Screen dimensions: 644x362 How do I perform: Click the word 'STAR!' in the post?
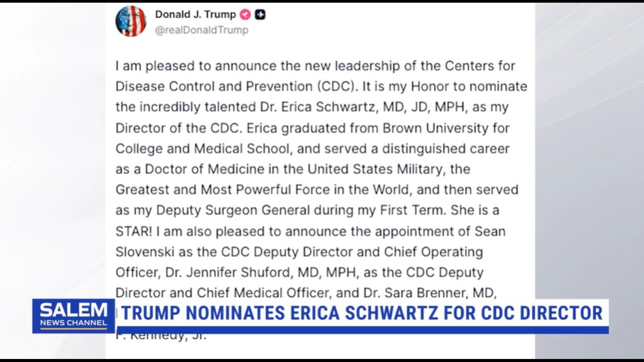point(134,231)
